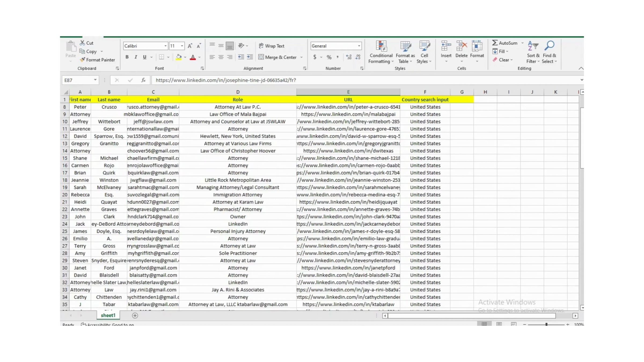Image resolution: width=644 pixels, height=362 pixels.
Task: Add a new sheet with plus button
Action: coord(135,316)
